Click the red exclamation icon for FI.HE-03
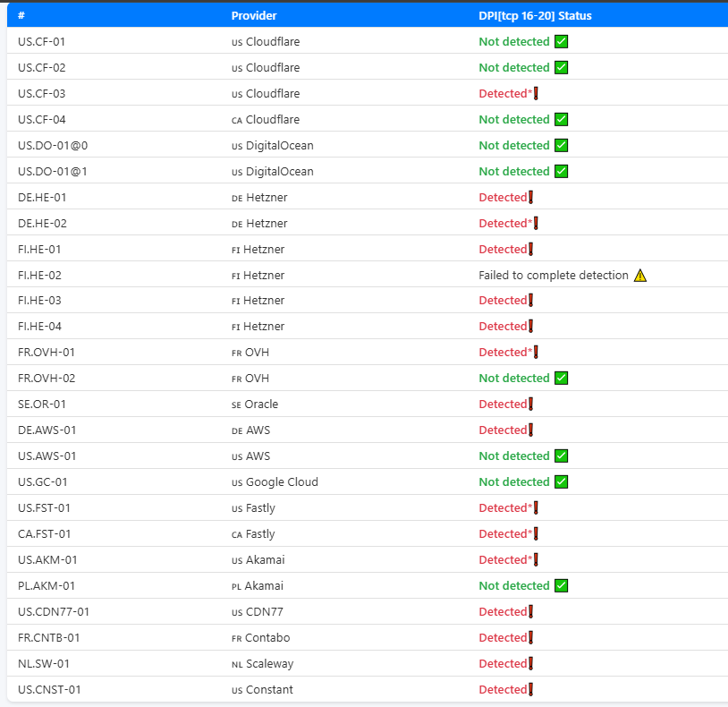Screen dimensions: 728x707 (x=530, y=301)
